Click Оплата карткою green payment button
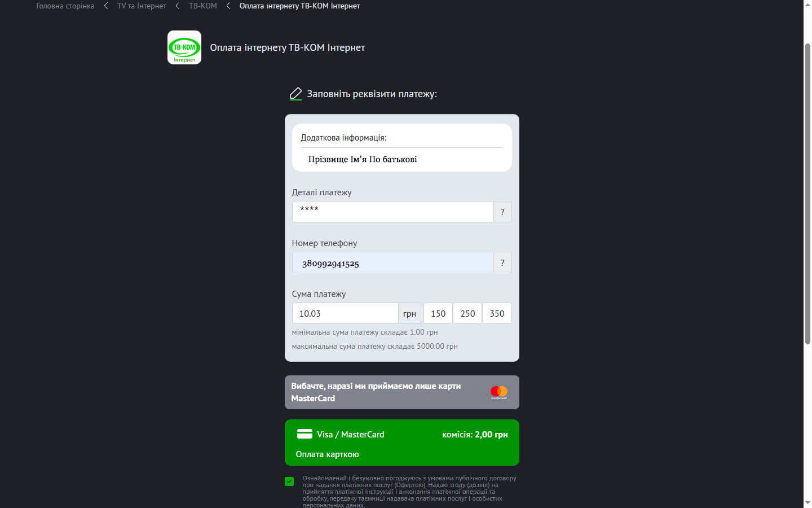 (402, 443)
